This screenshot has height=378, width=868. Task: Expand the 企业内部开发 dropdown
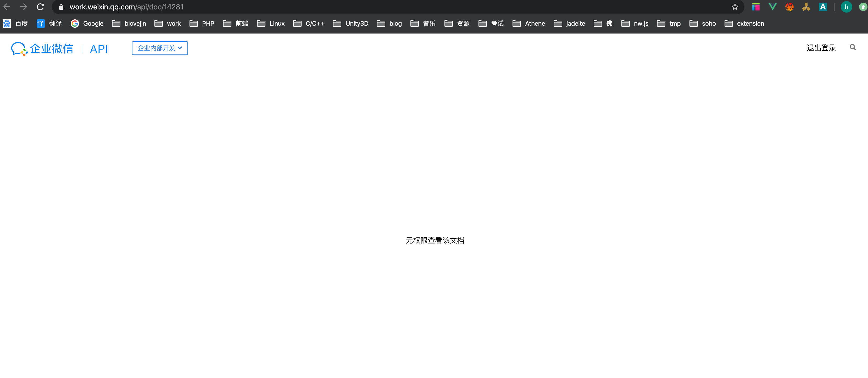tap(160, 48)
